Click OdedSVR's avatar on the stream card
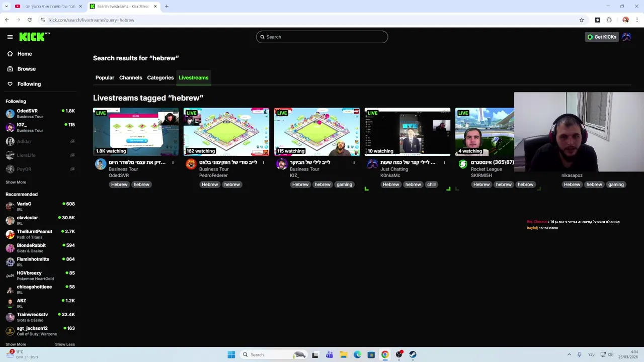This screenshot has height=362, width=644. tap(101, 164)
